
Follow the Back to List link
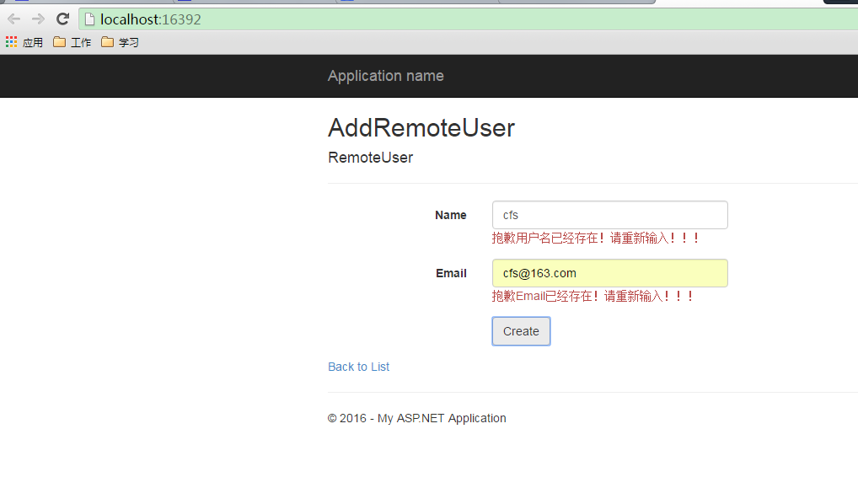tap(358, 367)
